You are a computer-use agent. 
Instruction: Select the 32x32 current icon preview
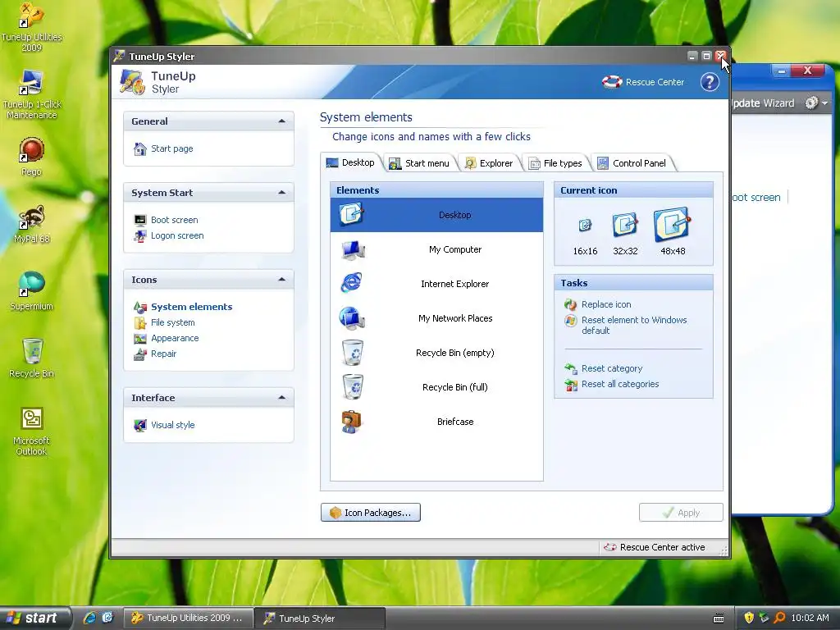coord(625,225)
